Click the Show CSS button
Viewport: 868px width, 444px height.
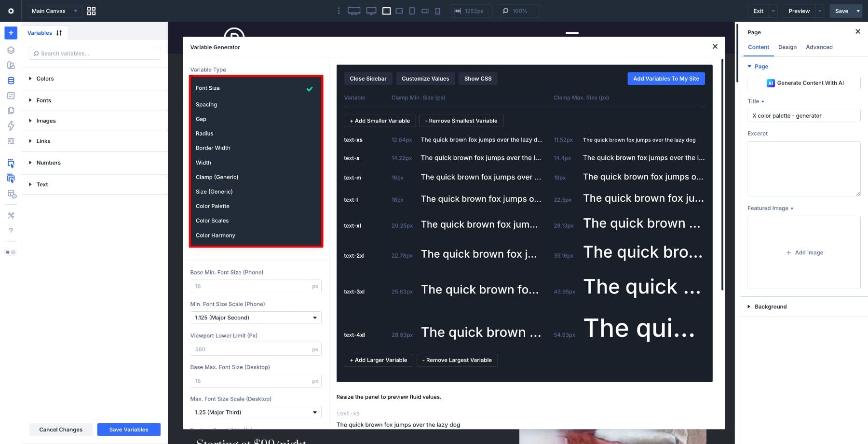click(478, 79)
